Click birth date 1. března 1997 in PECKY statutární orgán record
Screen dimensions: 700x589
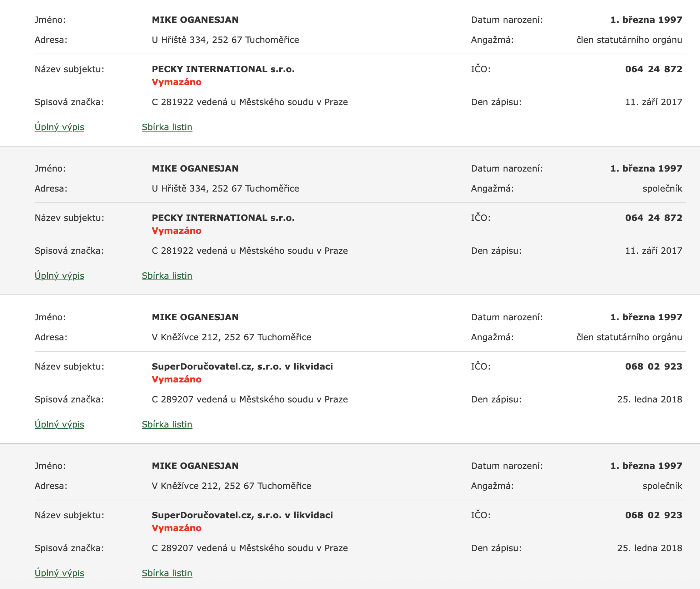646,20
